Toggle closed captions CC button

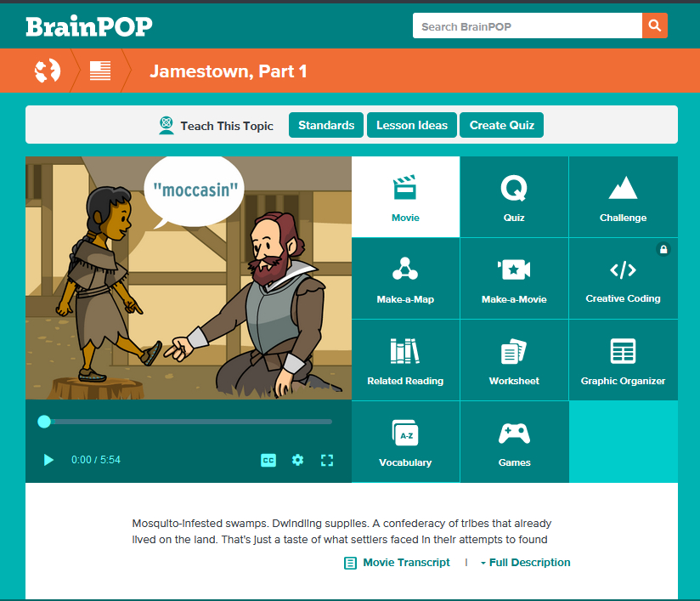click(x=268, y=460)
